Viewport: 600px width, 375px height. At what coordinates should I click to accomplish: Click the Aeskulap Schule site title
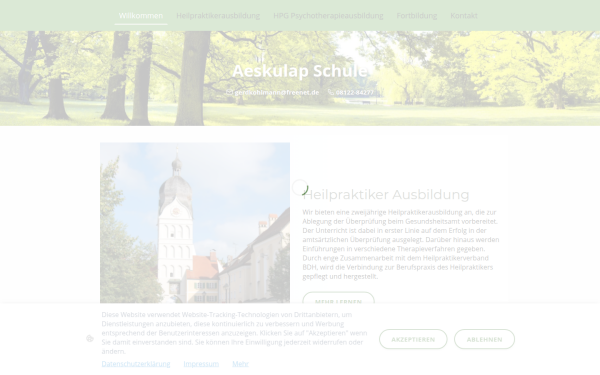coord(300,71)
